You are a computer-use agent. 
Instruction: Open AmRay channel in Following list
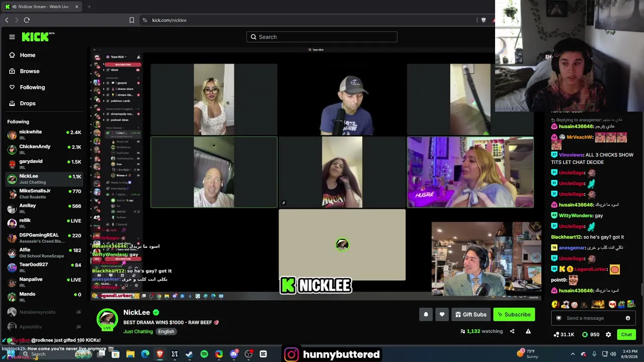point(44,208)
